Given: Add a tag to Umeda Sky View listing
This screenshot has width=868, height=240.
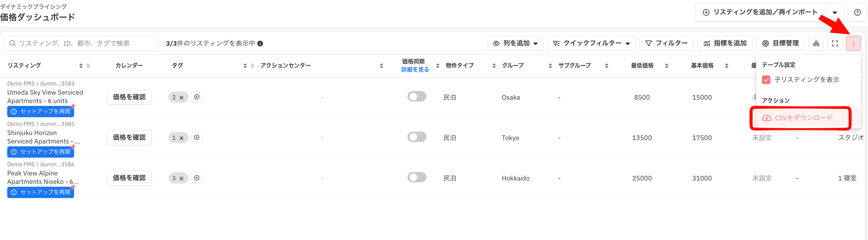Looking at the screenshot, I should (x=197, y=97).
